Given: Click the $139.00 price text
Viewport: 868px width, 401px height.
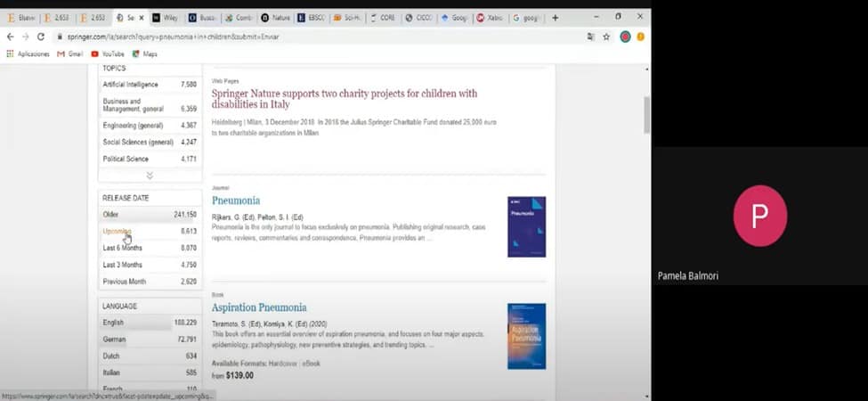Looking at the screenshot, I should (x=239, y=375).
